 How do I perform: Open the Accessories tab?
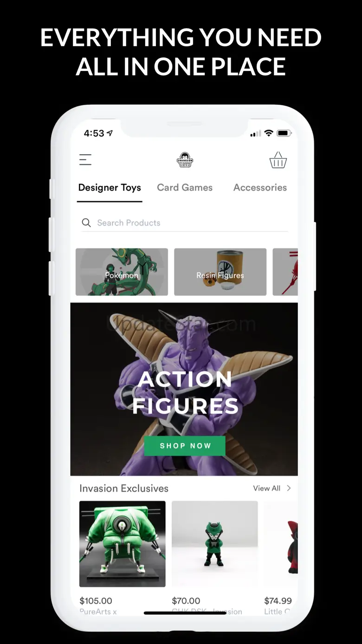click(260, 188)
